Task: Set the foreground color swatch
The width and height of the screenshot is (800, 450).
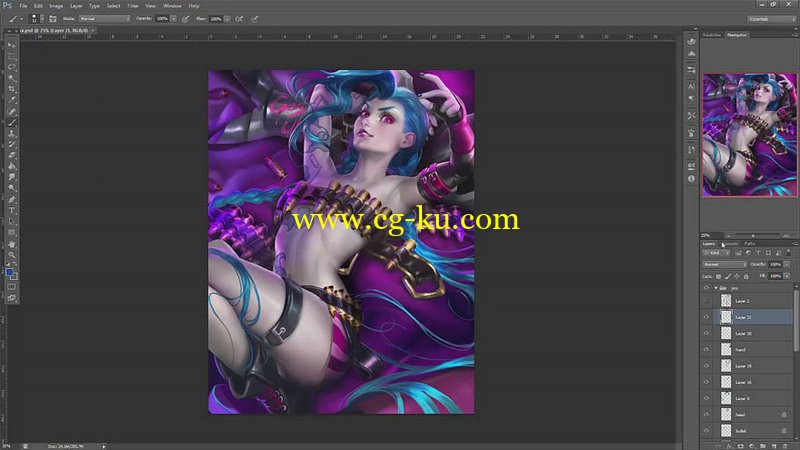Action: click(x=9, y=272)
